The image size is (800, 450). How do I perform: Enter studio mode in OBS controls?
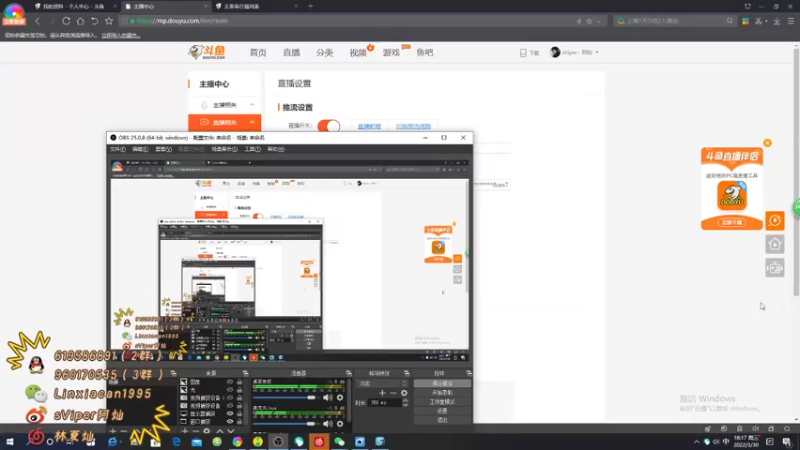point(442,402)
